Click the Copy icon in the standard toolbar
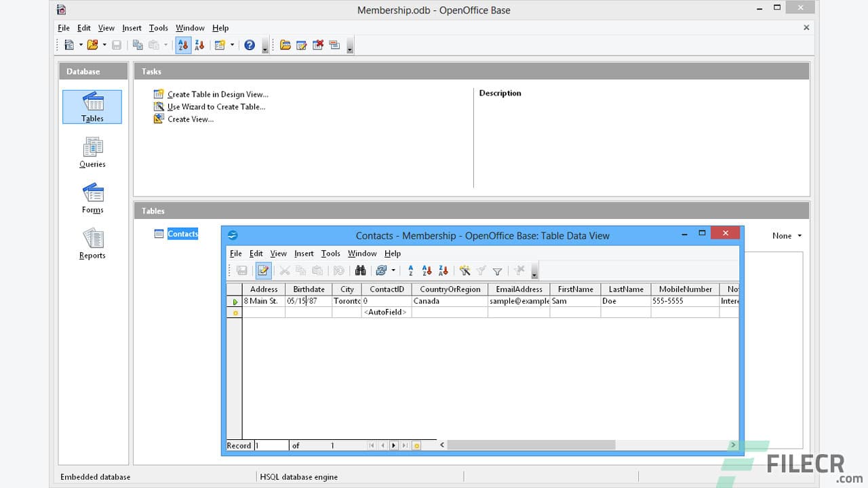The width and height of the screenshot is (868, 488). click(x=138, y=45)
